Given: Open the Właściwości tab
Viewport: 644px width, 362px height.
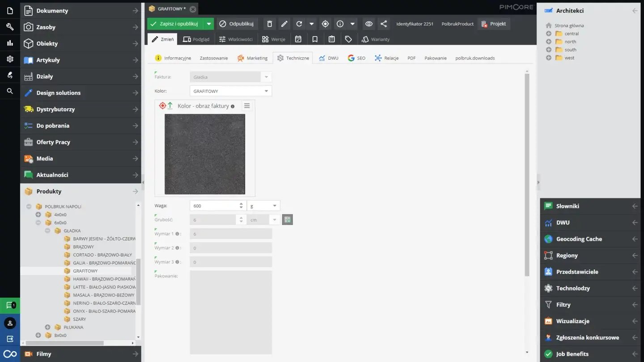Looking at the screenshot, I should coord(236,39).
